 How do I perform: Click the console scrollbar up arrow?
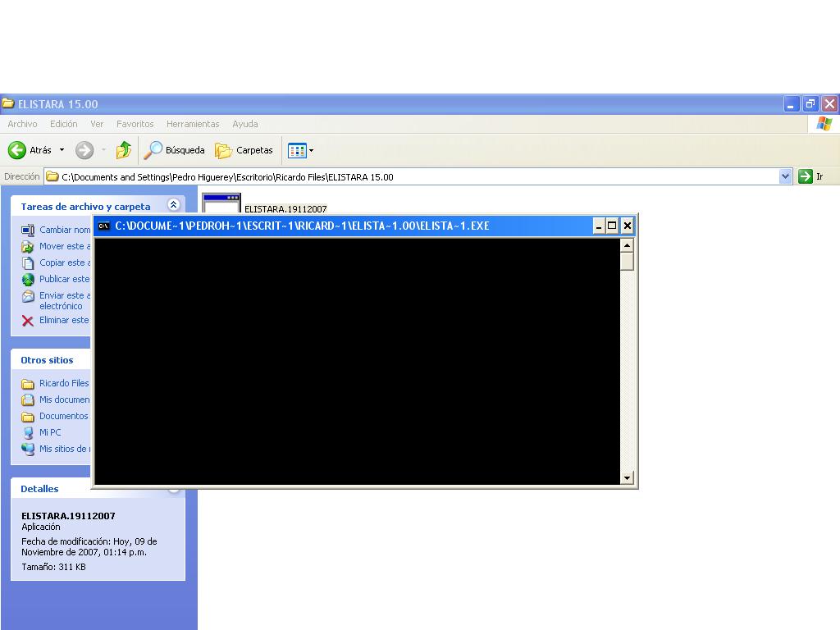(628, 245)
